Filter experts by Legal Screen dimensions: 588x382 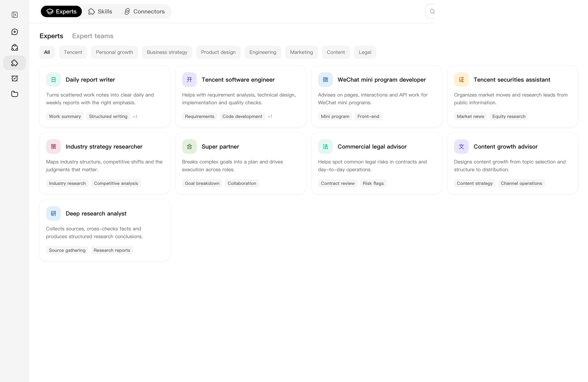click(x=365, y=52)
